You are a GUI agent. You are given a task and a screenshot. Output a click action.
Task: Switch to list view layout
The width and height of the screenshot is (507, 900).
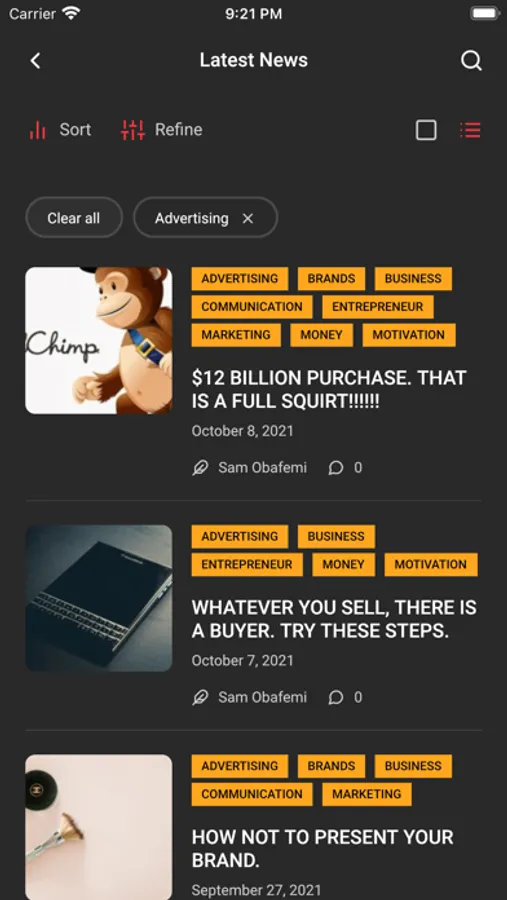pyautogui.click(x=470, y=130)
